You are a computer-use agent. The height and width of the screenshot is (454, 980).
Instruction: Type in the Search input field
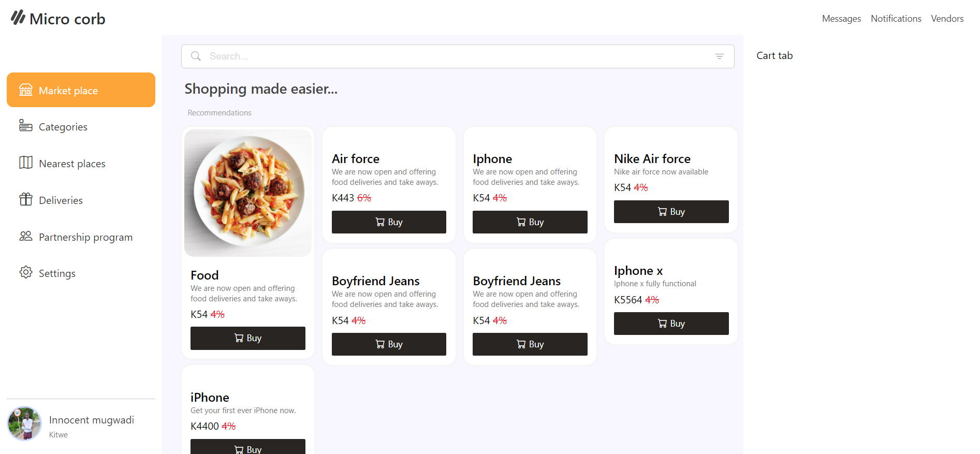click(x=456, y=56)
